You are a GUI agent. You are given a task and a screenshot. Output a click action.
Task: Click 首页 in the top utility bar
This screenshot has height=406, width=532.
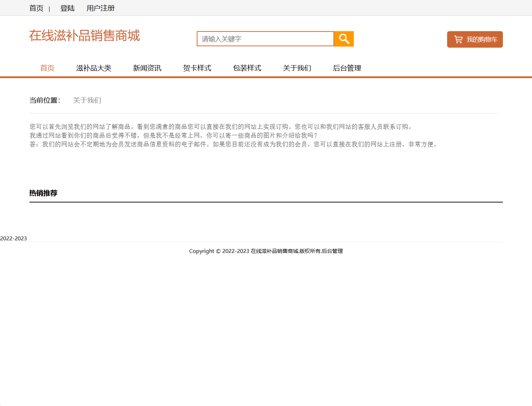(x=36, y=8)
